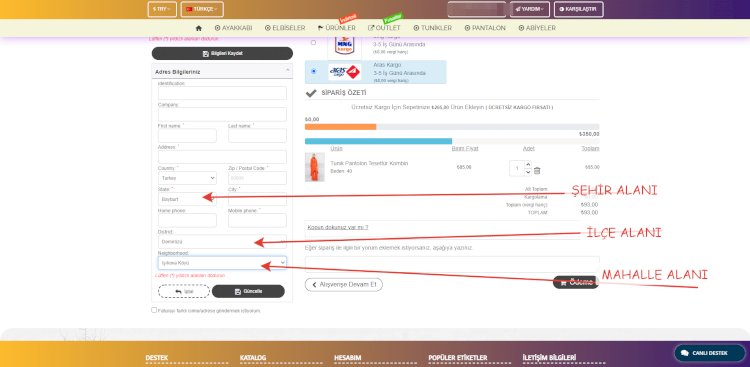Open the orange outfit product thumbnail

315,167
